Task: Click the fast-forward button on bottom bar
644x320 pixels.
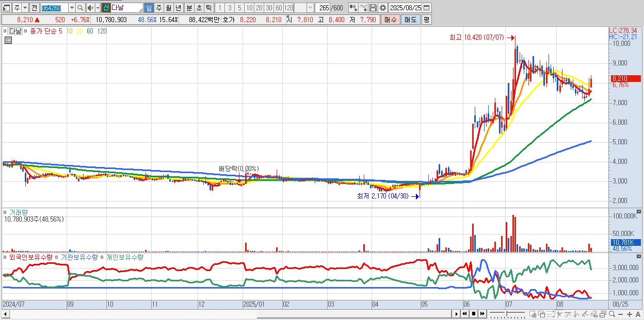Action: point(482,314)
